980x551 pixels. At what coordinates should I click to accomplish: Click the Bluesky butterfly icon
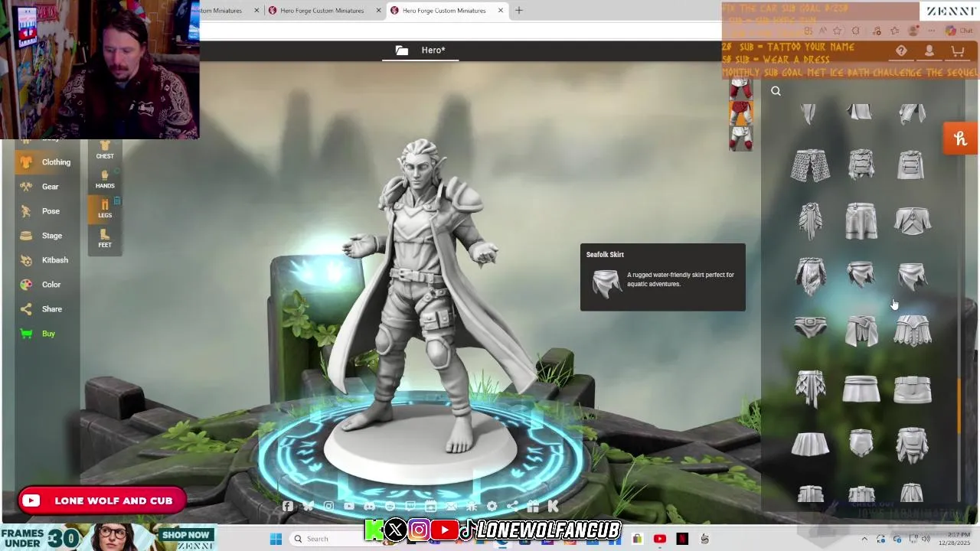308,506
